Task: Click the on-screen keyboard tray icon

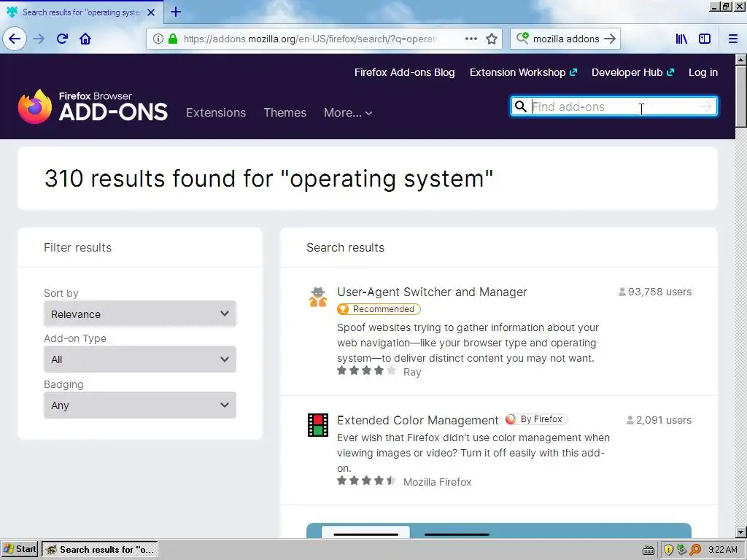Action: [649, 550]
